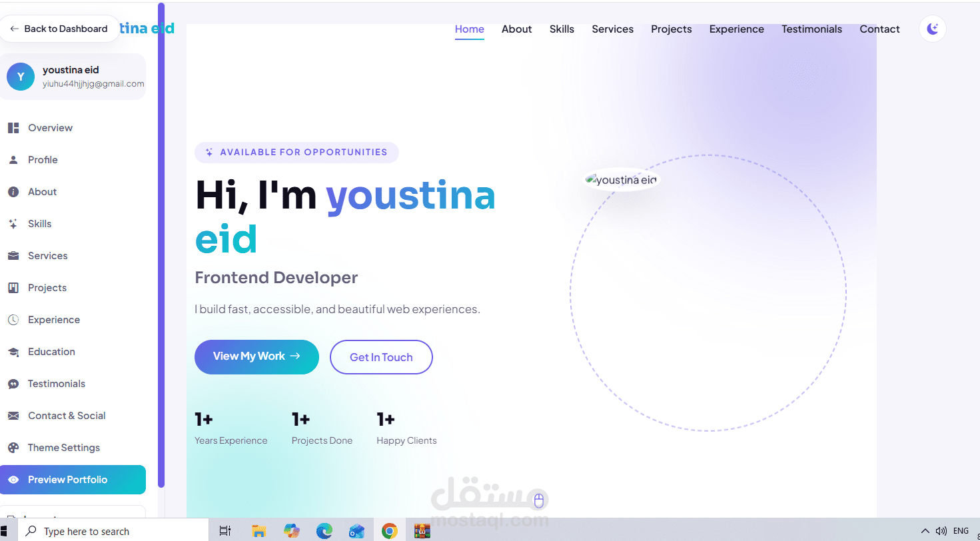Select Skills in the portfolio navbar

(562, 29)
